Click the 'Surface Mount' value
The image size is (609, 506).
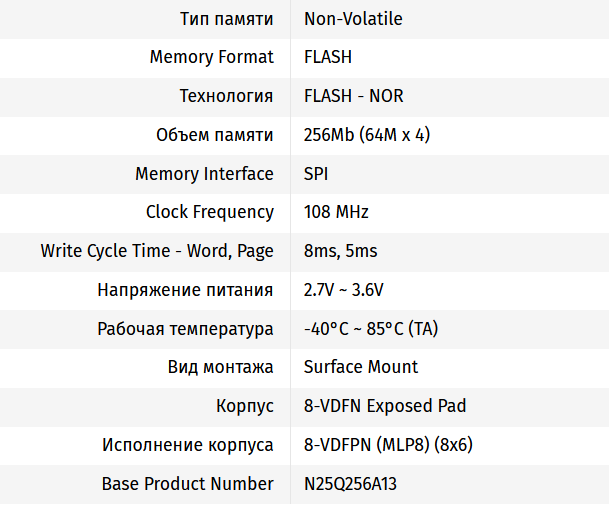[361, 367]
